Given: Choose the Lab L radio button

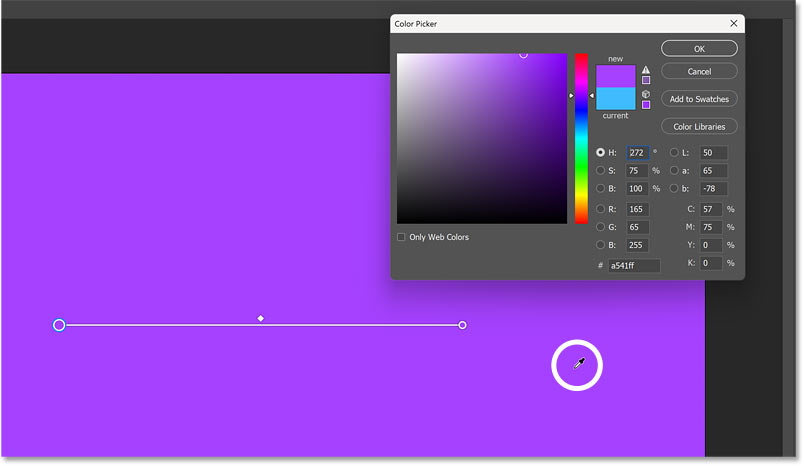Looking at the screenshot, I should [x=674, y=153].
